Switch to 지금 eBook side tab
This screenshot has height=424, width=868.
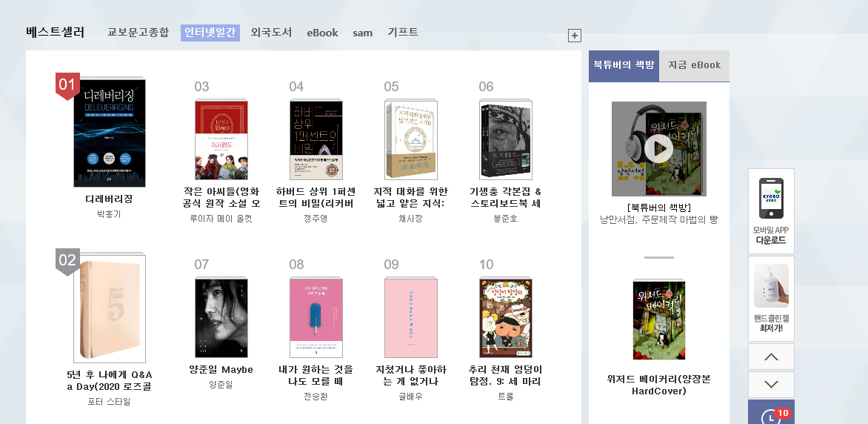tap(694, 65)
